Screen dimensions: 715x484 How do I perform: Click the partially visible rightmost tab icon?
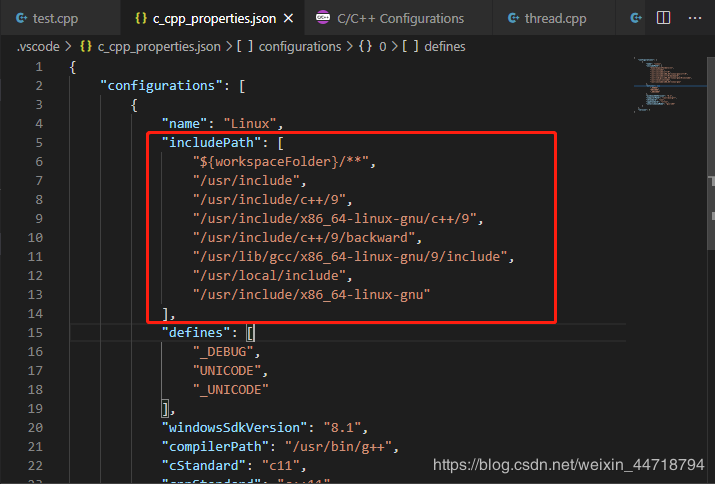click(633, 18)
